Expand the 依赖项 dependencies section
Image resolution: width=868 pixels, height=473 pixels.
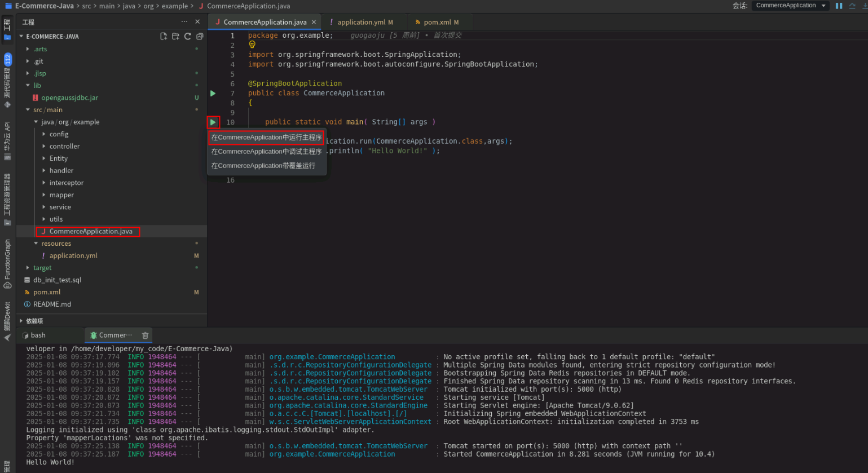pos(21,321)
